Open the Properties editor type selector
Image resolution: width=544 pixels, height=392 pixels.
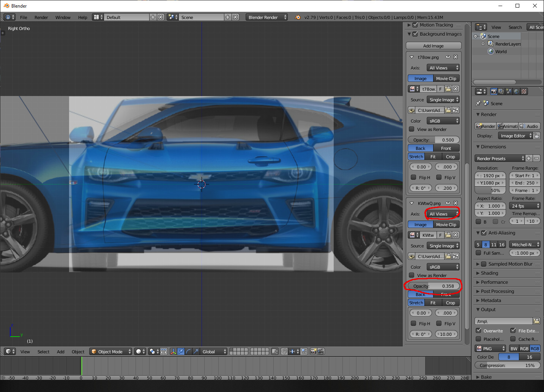[481, 91]
